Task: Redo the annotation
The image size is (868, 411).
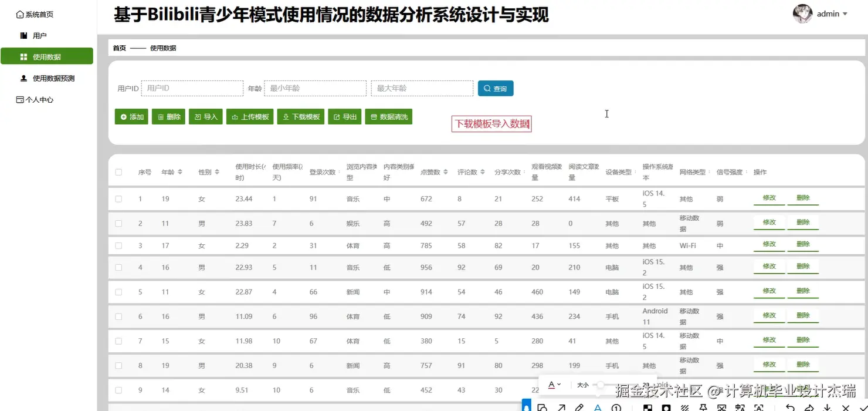Action: coord(809,407)
